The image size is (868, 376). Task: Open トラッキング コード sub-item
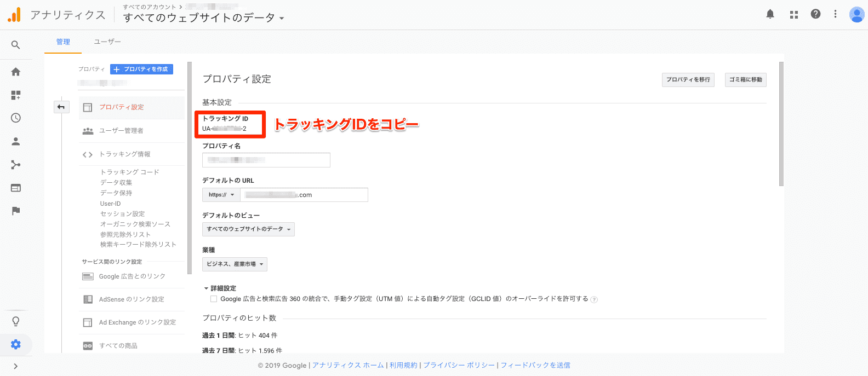(130, 172)
